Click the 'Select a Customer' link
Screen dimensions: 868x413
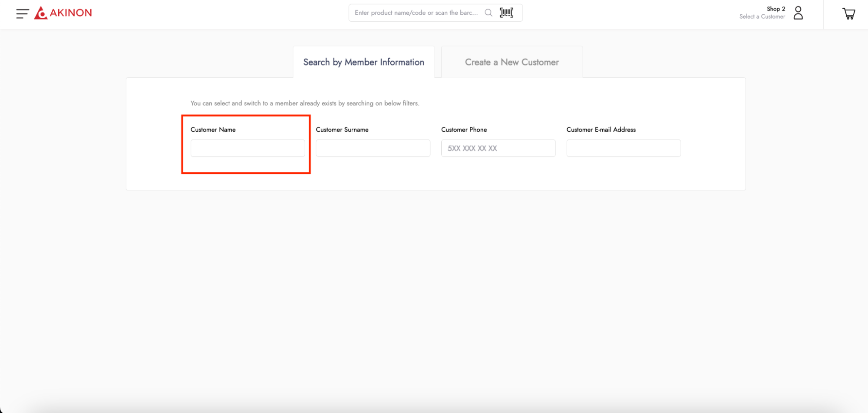(x=762, y=17)
